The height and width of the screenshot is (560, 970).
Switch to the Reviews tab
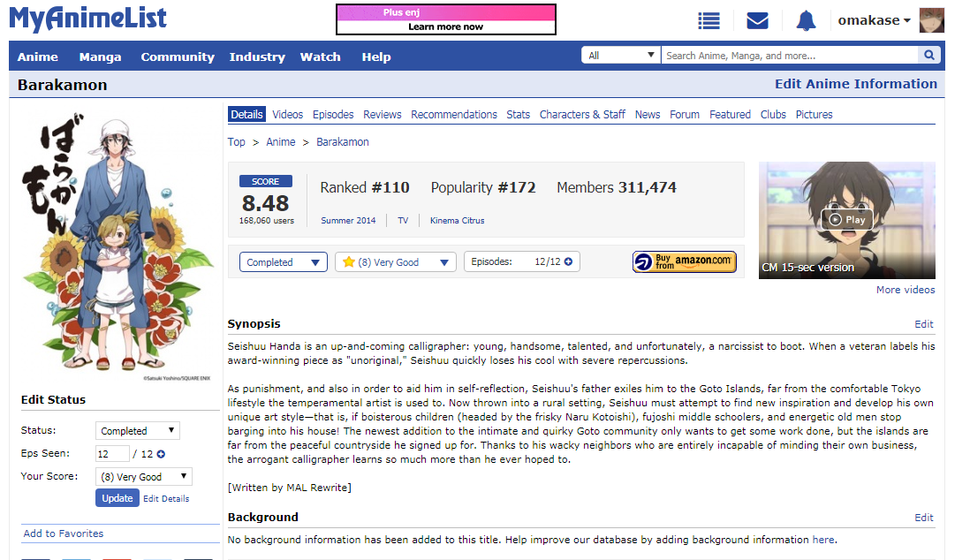tap(383, 115)
